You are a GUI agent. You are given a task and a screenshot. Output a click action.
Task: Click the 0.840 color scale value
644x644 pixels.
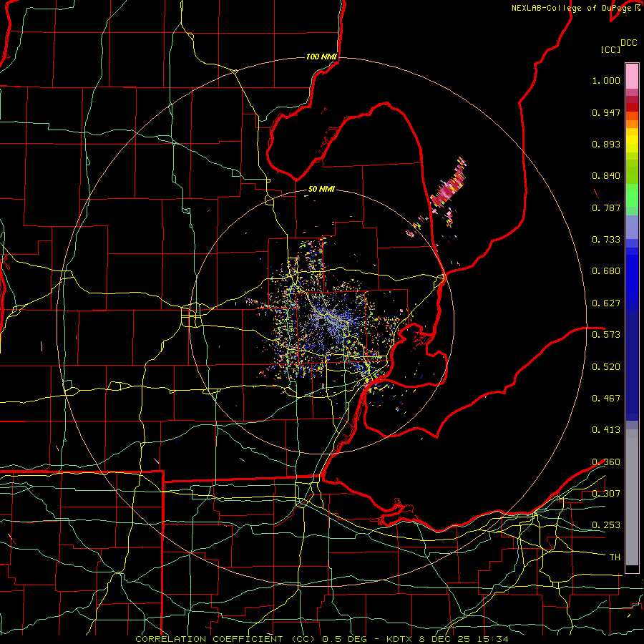tap(606, 176)
